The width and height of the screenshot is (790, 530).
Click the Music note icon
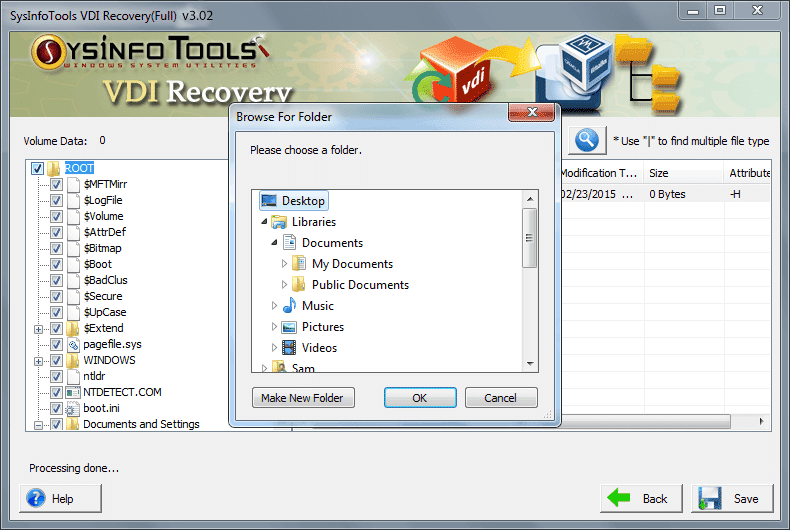pos(289,305)
